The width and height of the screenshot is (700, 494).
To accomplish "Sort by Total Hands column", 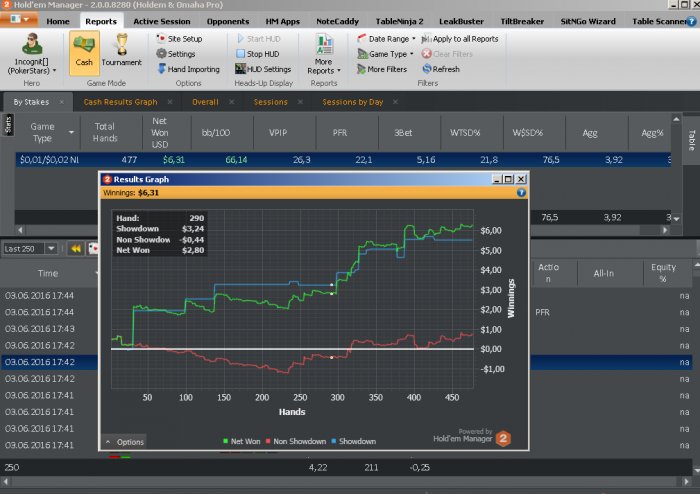I will 105,133.
